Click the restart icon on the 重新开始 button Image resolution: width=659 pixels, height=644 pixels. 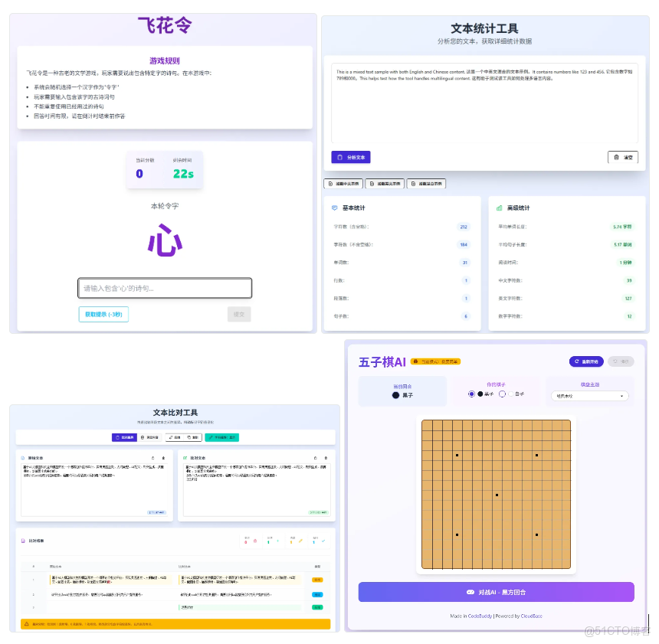coord(576,361)
